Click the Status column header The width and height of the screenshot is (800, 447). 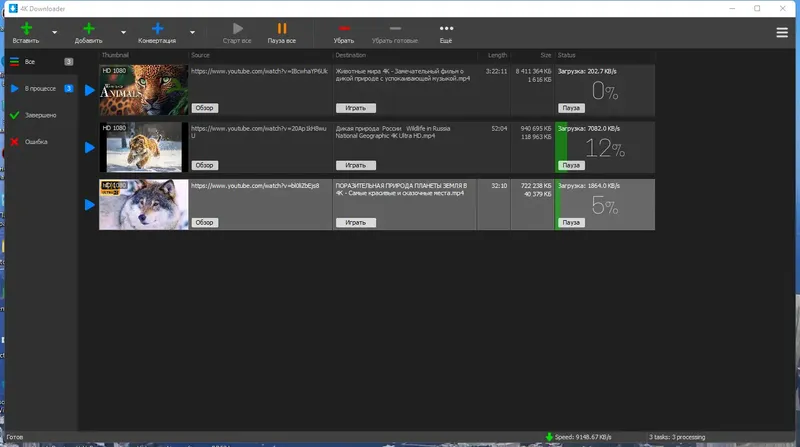click(566, 55)
